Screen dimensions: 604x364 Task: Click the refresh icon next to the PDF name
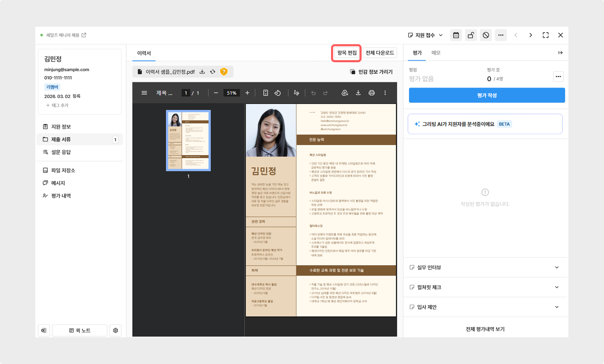(x=213, y=72)
